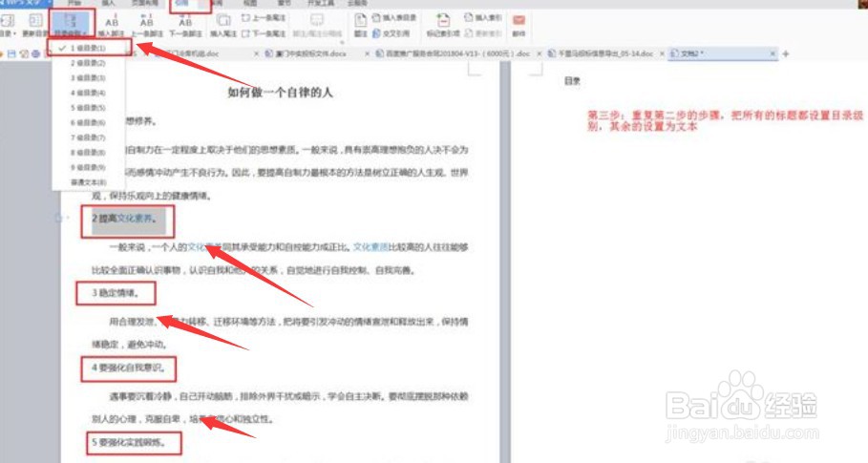The image size is (868, 463).
Task: Open the 目录 (table of contents) button
Action: pyautogui.click(x=8, y=26)
